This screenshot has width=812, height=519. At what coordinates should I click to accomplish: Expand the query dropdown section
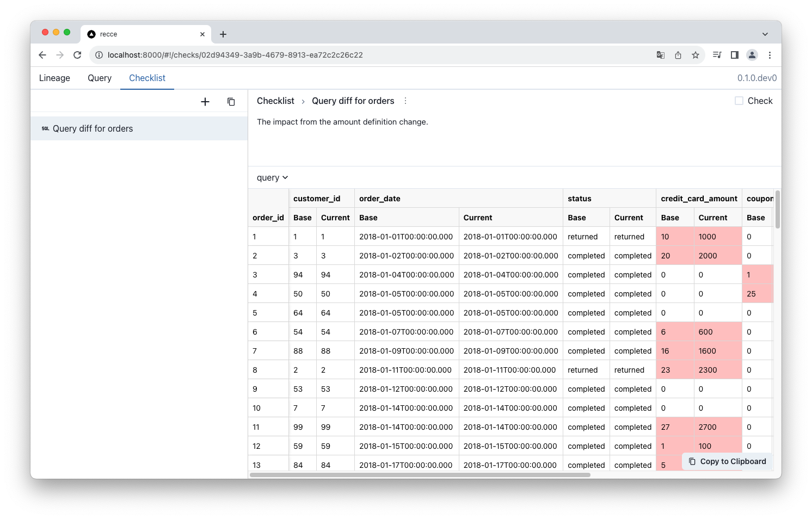[x=272, y=178]
